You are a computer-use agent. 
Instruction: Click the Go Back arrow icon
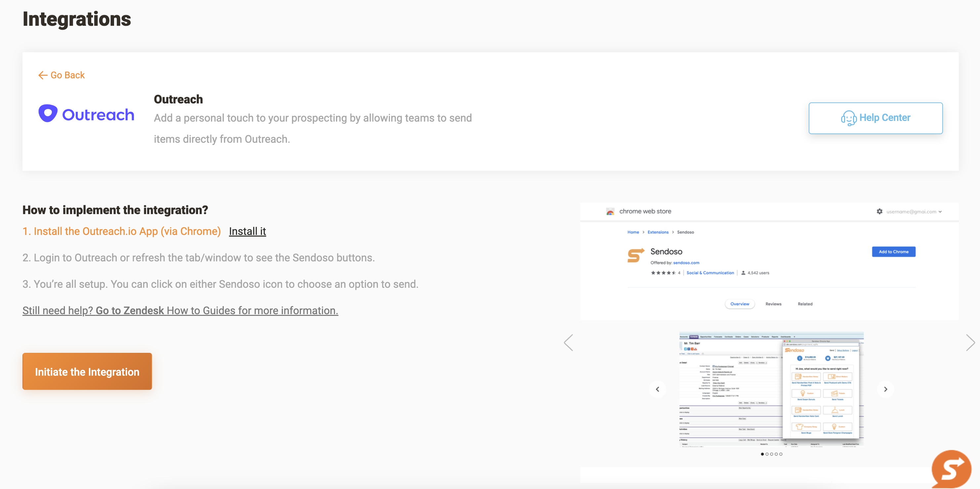click(43, 75)
